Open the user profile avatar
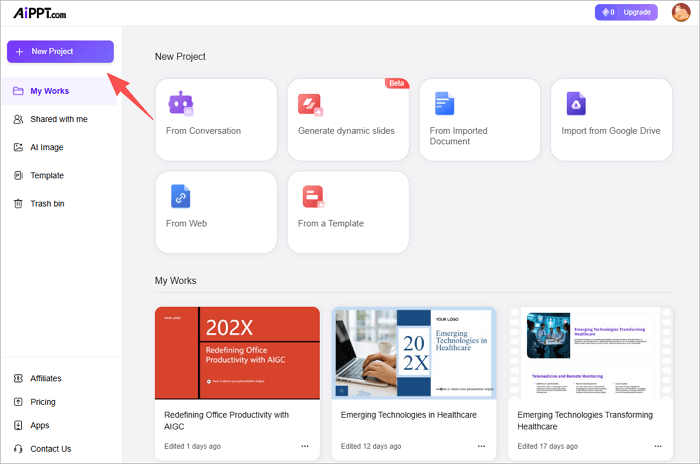 tap(681, 12)
